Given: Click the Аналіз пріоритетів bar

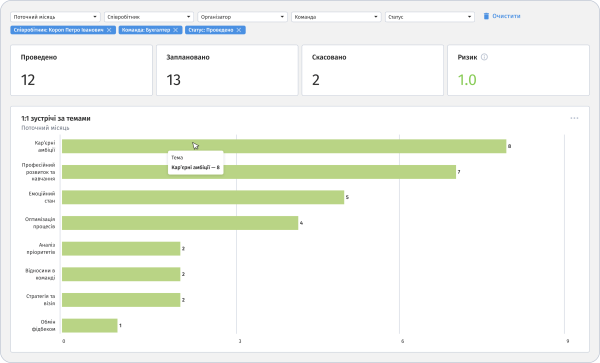Looking at the screenshot, I should (x=121, y=249).
